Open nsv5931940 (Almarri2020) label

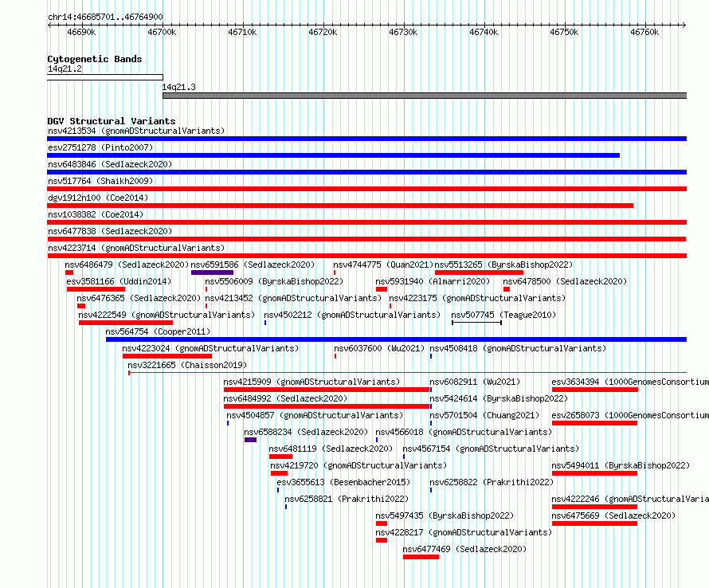point(433,281)
